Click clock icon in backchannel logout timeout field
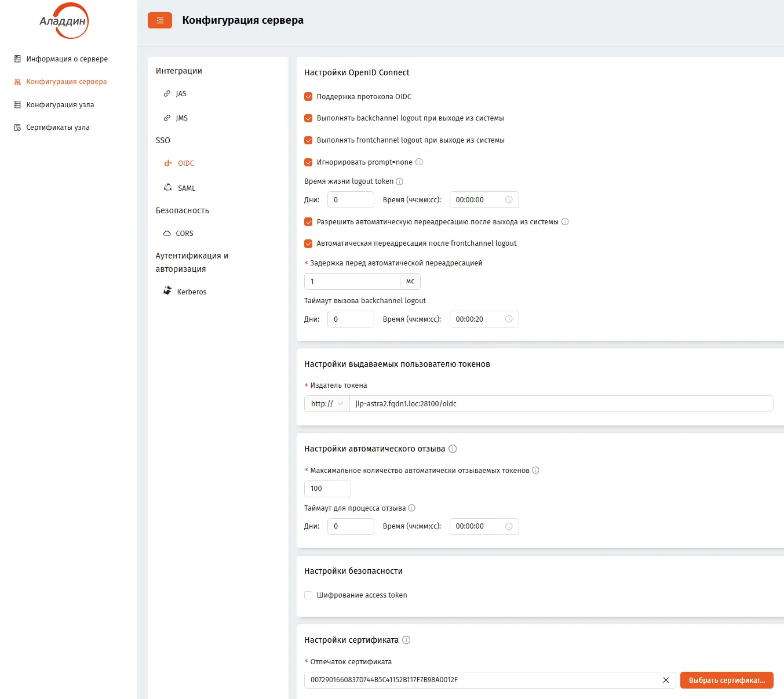The height and width of the screenshot is (699, 784). pyautogui.click(x=509, y=319)
